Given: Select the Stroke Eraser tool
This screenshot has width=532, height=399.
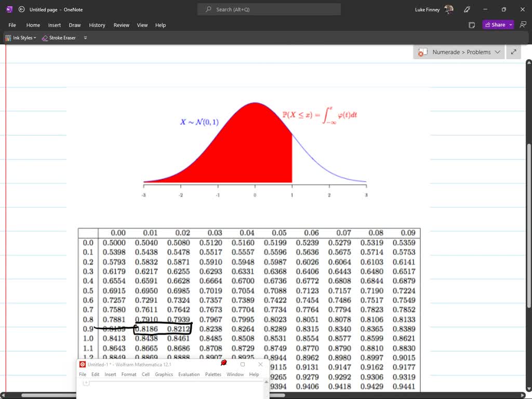Looking at the screenshot, I should [59, 38].
